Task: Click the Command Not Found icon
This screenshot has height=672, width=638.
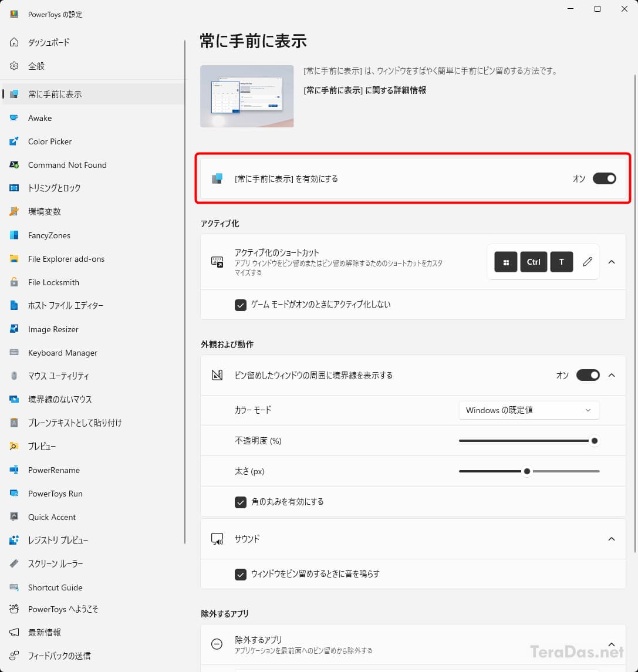Action: [14, 165]
